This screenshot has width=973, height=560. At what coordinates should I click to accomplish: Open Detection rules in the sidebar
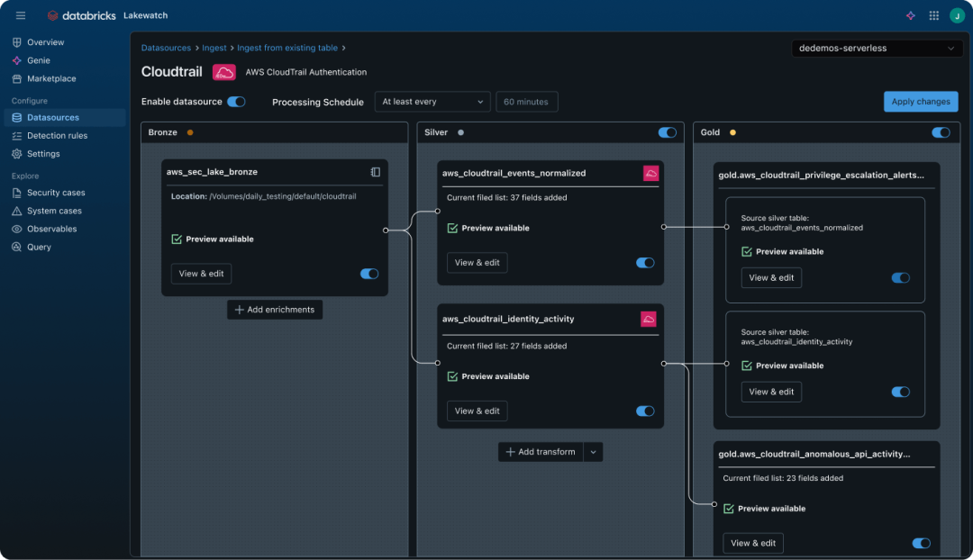pyautogui.click(x=57, y=136)
